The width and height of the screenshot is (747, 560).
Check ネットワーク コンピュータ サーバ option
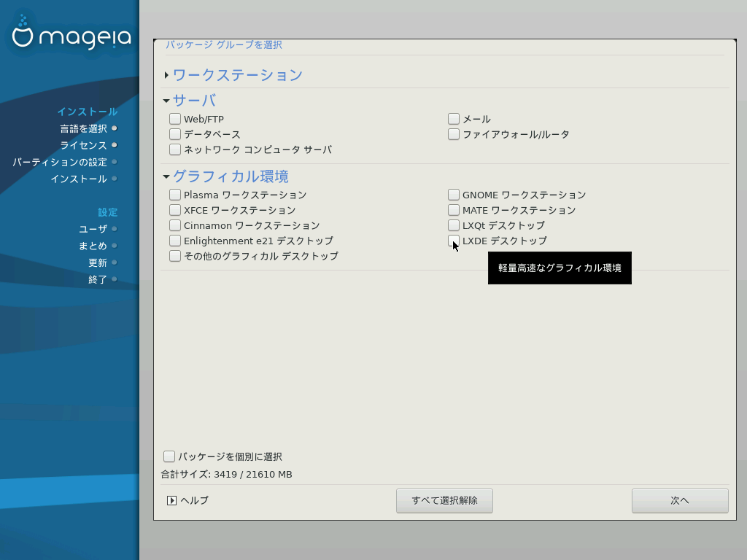(175, 149)
